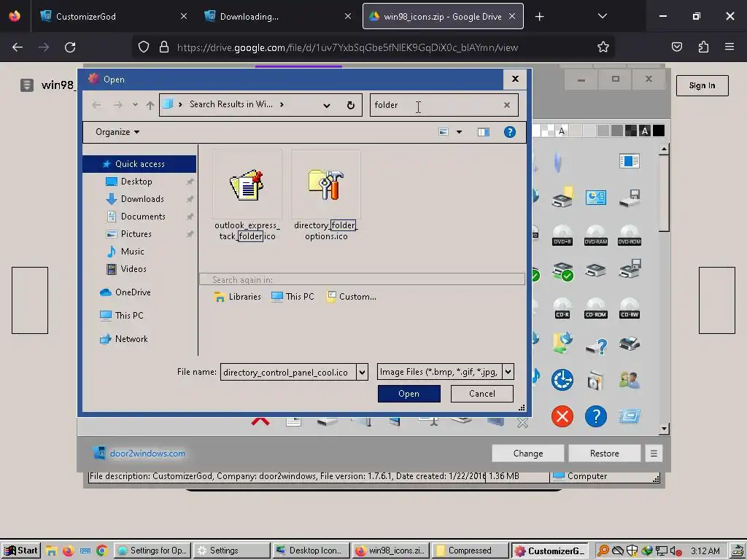Search again in This PC
The width and height of the screenshot is (747, 560).
[x=293, y=297]
